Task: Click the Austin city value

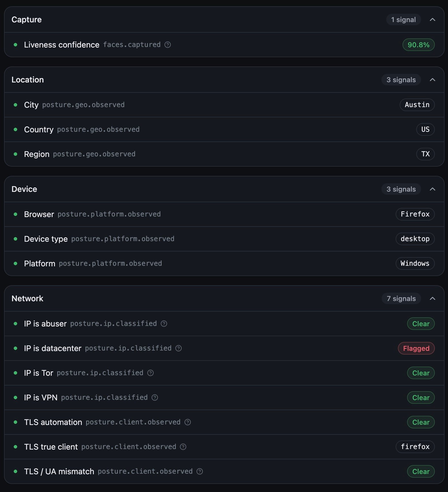Action: click(417, 105)
